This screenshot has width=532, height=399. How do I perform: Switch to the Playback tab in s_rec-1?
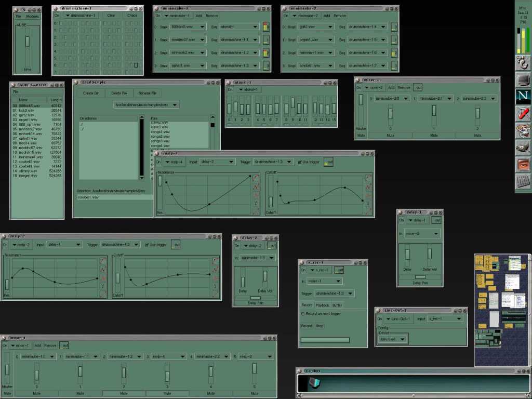(322, 305)
